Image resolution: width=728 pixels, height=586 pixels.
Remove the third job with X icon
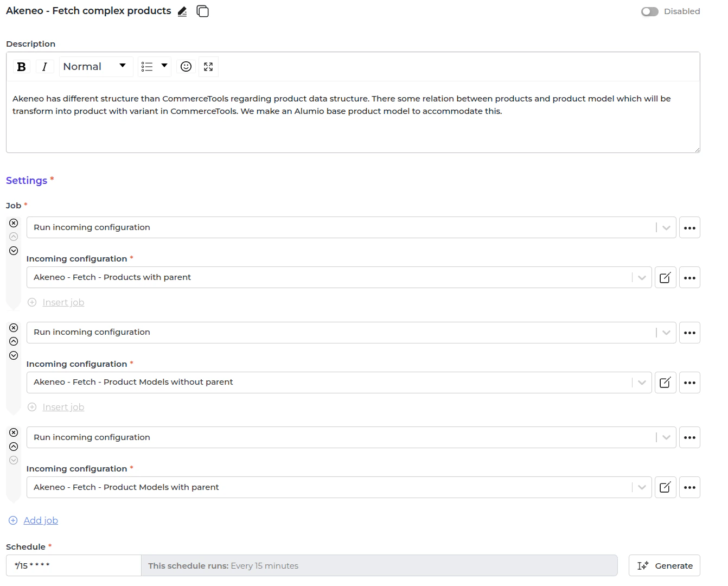click(14, 432)
